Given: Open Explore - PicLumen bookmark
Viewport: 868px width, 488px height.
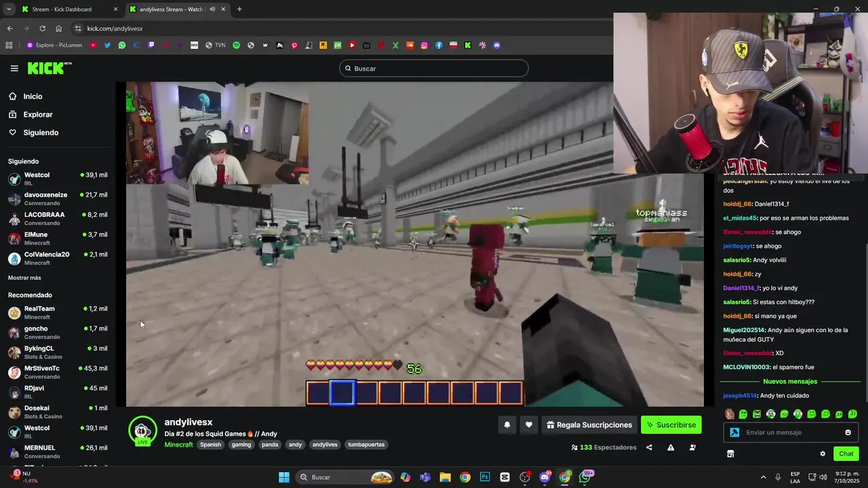Looking at the screenshot, I should 54,45.
